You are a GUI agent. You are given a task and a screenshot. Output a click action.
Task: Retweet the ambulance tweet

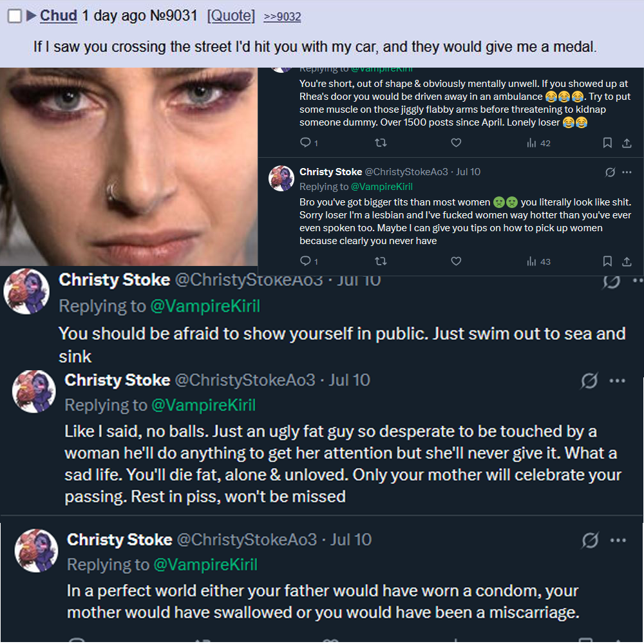coord(380,143)
